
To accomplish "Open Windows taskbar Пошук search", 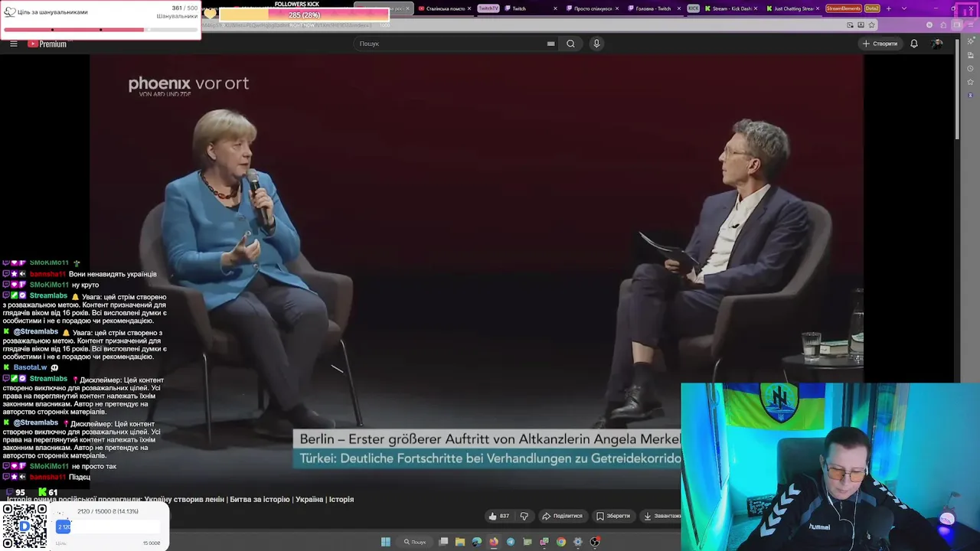I will 415,542.
